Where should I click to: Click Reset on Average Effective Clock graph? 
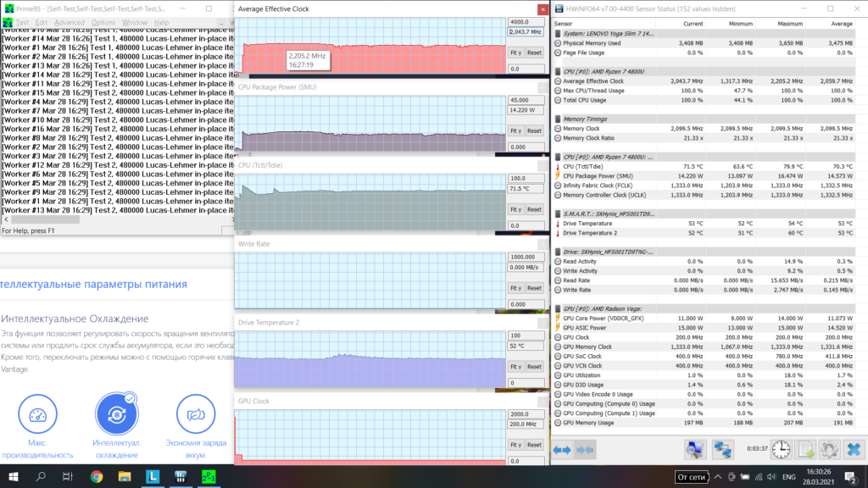point(534,53)
